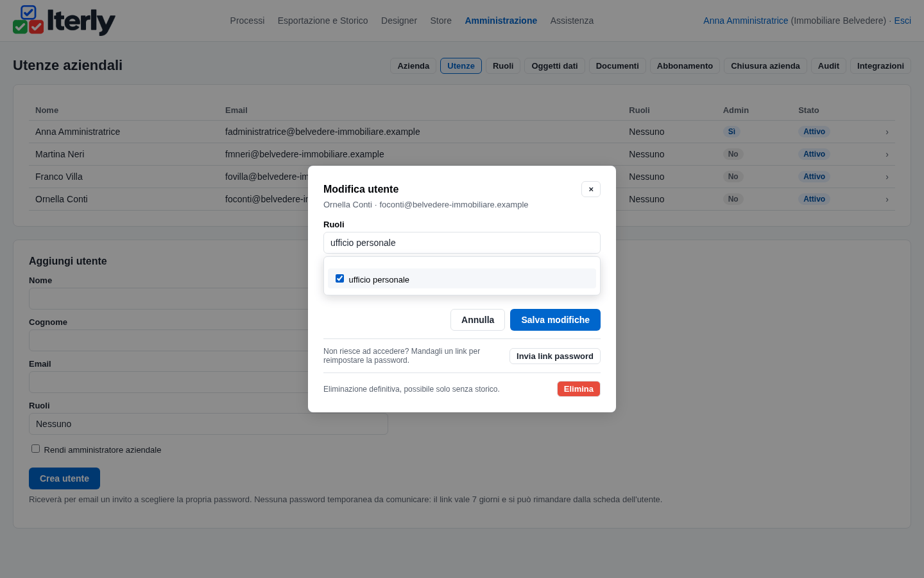Open Martina Neri row chevron
Viewport: 924px width, 578px height.
coord(887,154)
